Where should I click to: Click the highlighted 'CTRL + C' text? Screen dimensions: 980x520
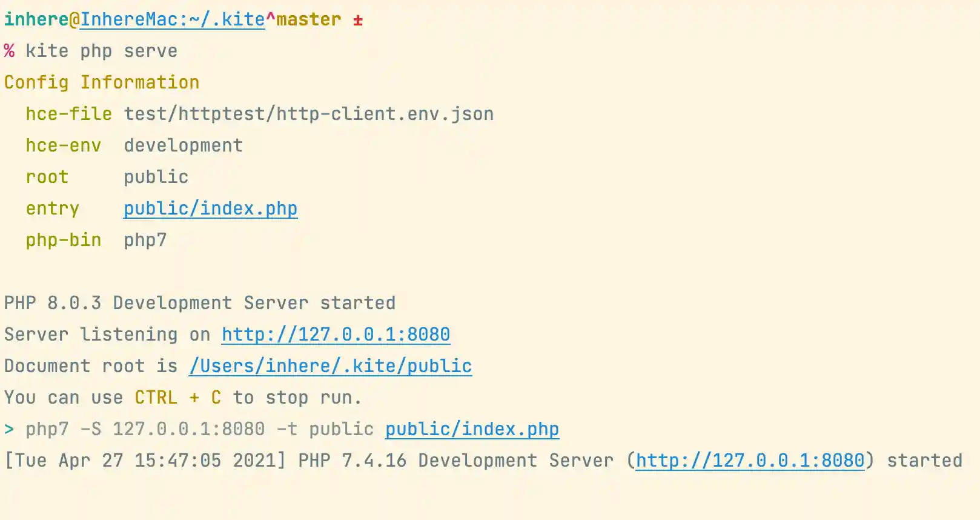click(x=177, y=398)
